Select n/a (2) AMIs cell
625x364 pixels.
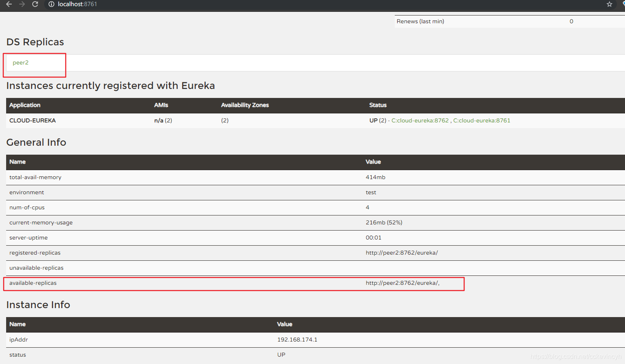click(163, 120)
